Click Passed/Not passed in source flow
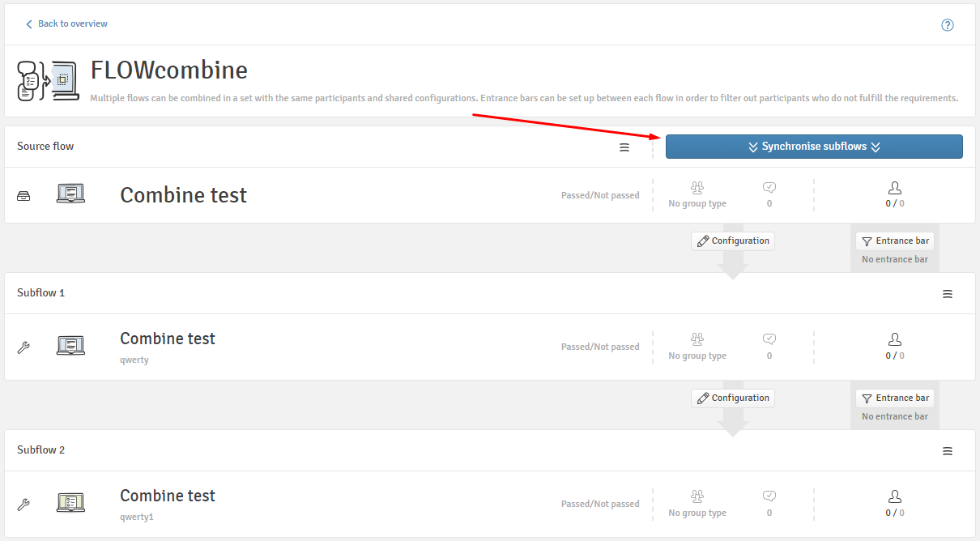The height and width of the screenshot is (541, 980). [600, 195]
